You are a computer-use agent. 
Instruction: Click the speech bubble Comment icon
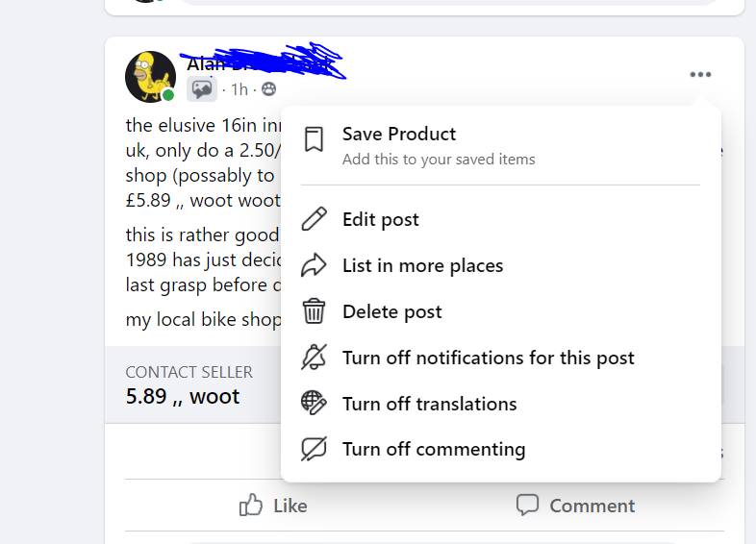click(x=527, y=506)
